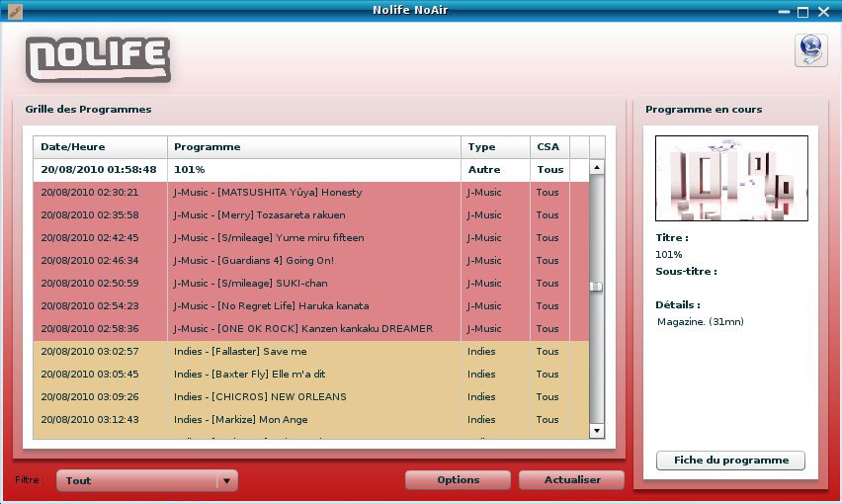Screen dimensions: 842x504
Task: Sort by Programme column header
Action: click(313, 147)
